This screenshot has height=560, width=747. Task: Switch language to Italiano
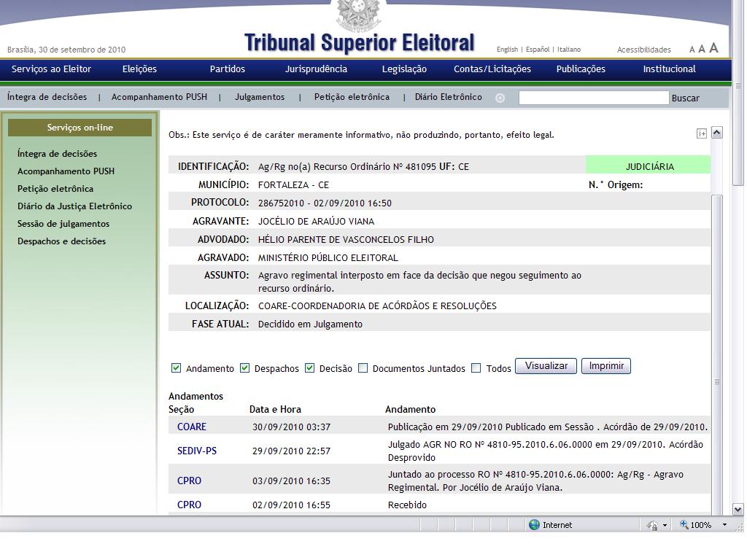[x=569, y=50]
